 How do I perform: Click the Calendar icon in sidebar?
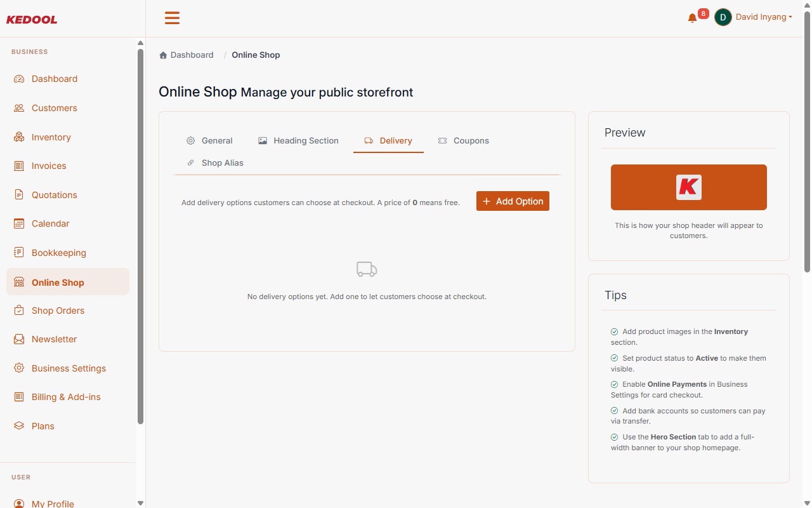[x=19, y=224]
